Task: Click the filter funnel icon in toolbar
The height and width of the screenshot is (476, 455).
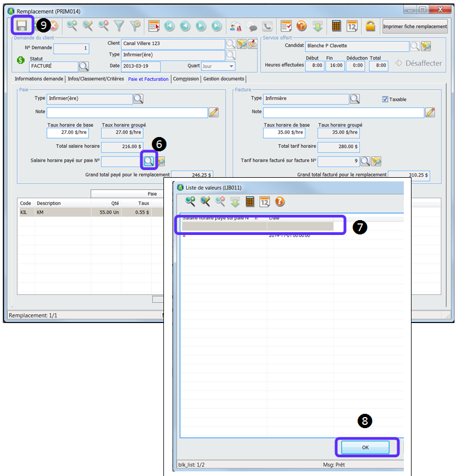Action: click(119, 26)
